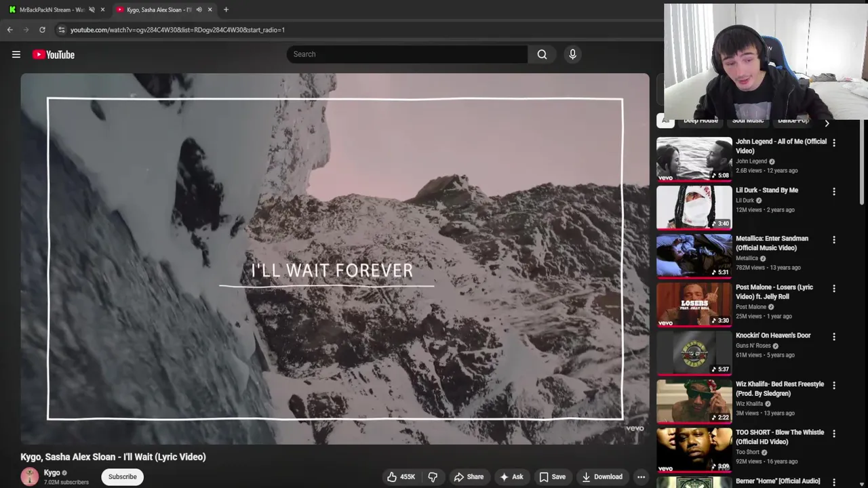Open options menu for Lil Durk video
The width and height of the screenshot is (868, 488).
(x=834, y=191)
